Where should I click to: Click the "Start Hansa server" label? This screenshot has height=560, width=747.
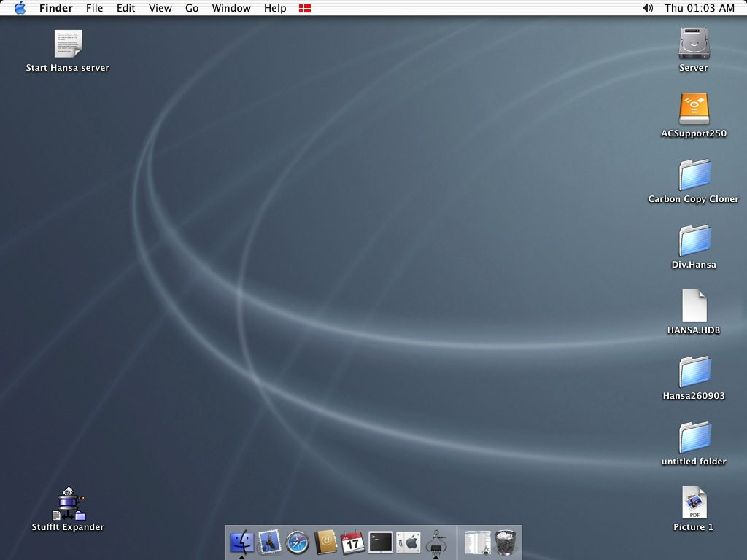(68, 68)
